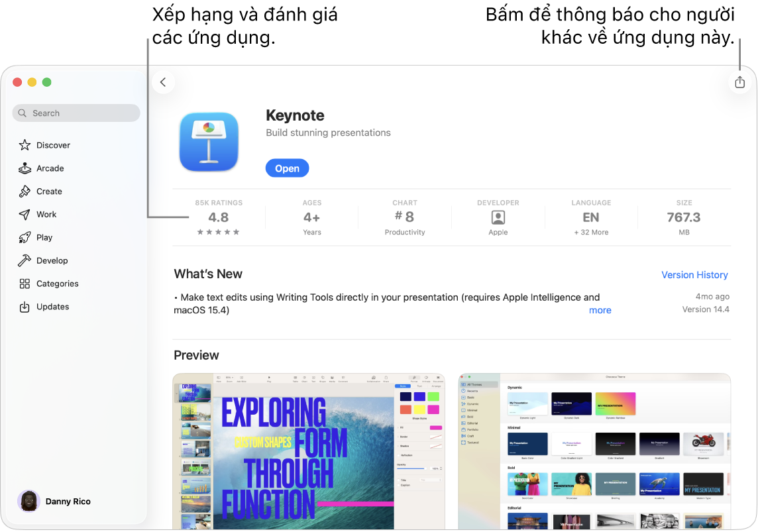This screenshot has width=758, height=532.
Task: Click the + 32 More languages text
Action: click(591, 233)
